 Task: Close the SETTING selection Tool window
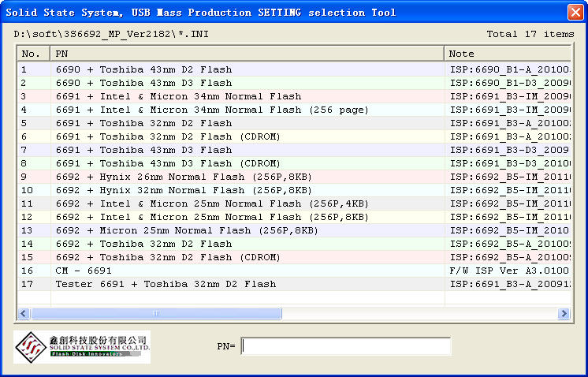coord(575,12)
